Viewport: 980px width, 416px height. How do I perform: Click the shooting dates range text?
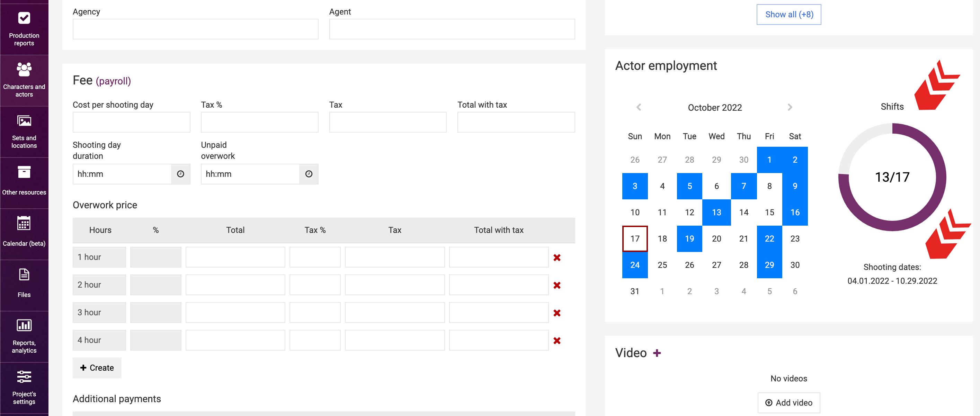892,281
